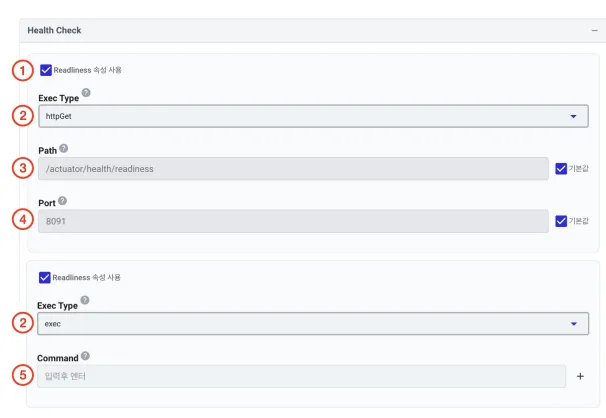Viewport: 606px width, 418px height.
Task: Click the first Readiness checkbox label text
Action: pyautogui.click(x=87, y=70)
